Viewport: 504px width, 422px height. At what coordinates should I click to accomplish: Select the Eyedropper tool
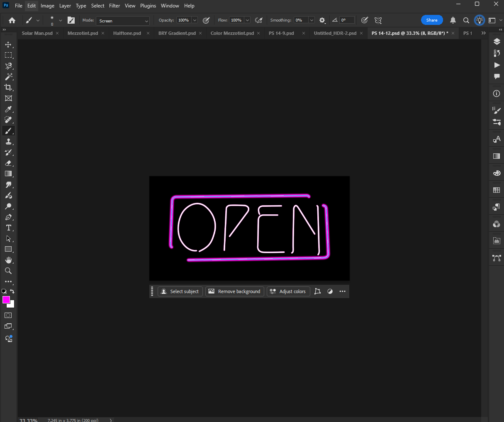click(8, 109)
